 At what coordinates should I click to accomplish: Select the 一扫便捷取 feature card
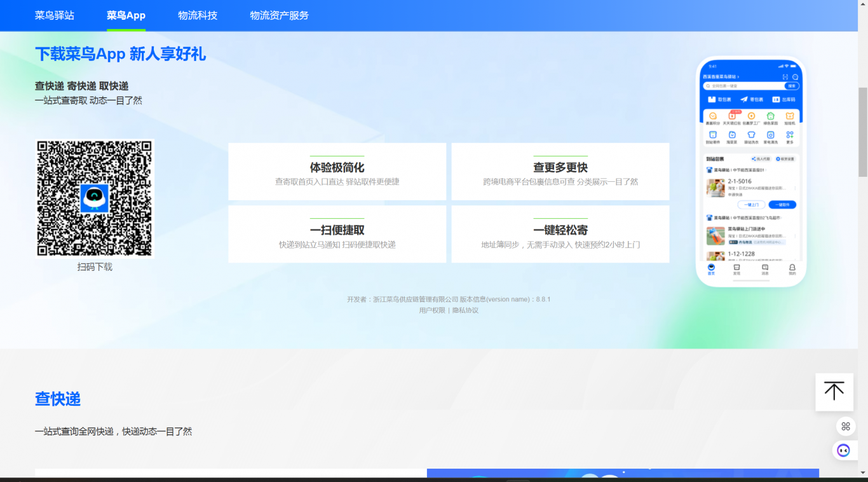(x=337, y=234)
